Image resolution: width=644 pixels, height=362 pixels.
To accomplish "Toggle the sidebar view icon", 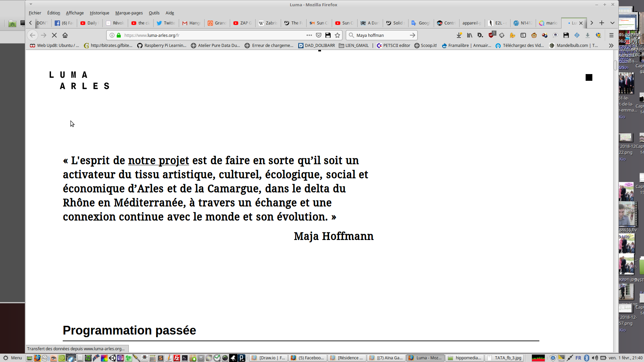I will (x=523, y=35).
